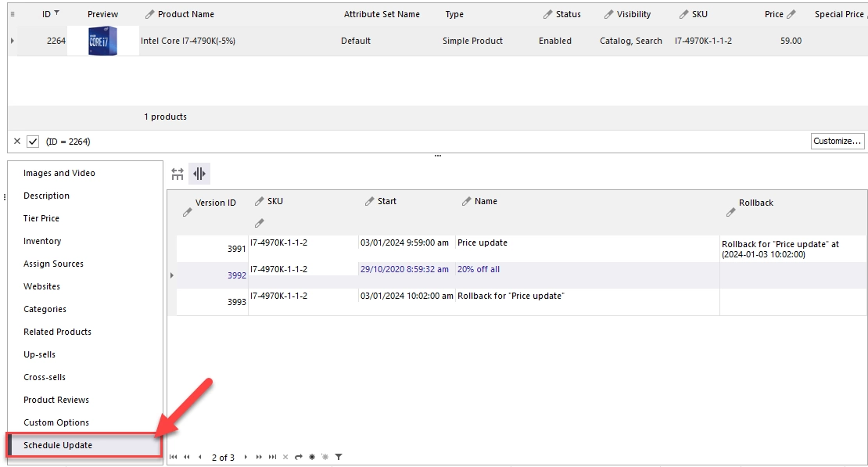Click the Type column header
Image resolution: width=868 pixels, height=467 pixels.
[x=454, y=14]
